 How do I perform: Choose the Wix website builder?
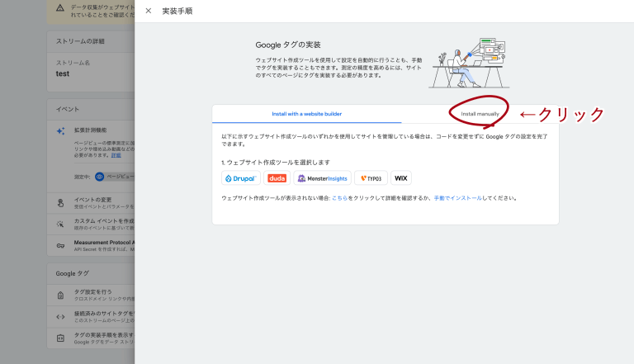point(400,178)
